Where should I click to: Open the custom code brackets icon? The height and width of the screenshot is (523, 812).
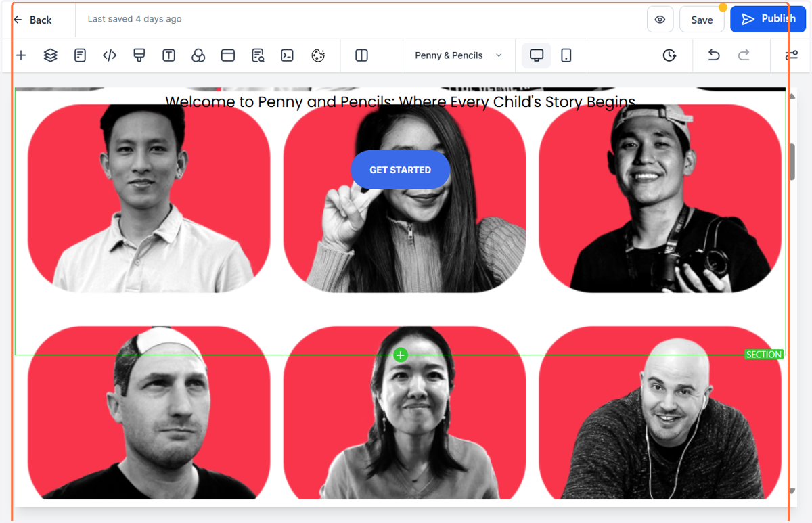click(x=110, y=55)
